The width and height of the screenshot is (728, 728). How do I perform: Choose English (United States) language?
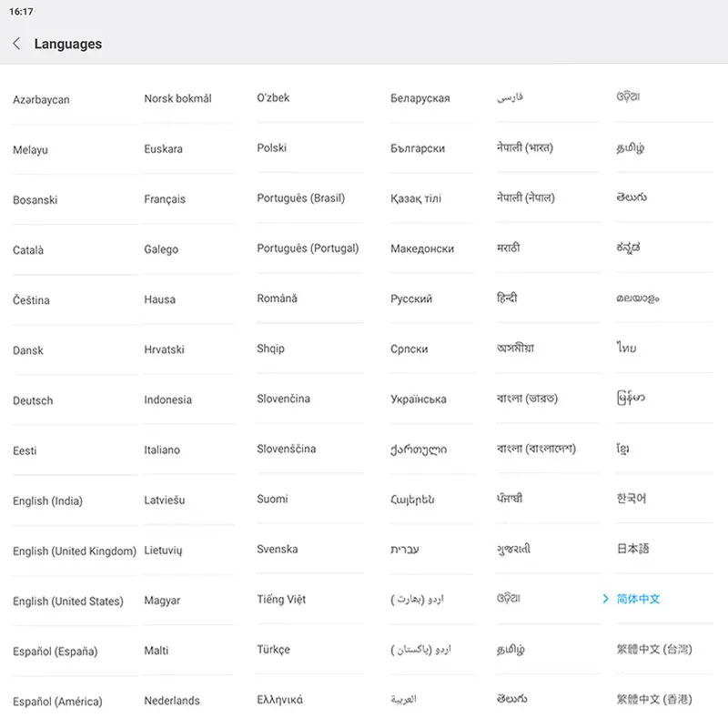pos(68,602)
